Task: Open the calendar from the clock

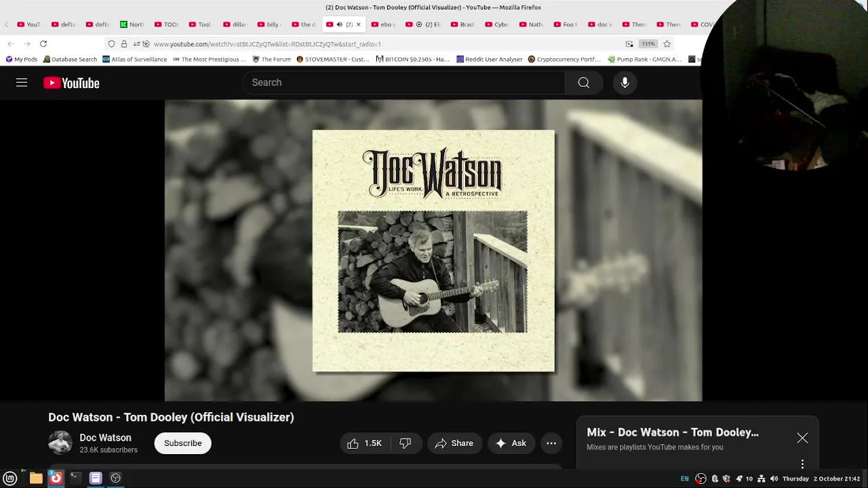Action: coord(821,479)
